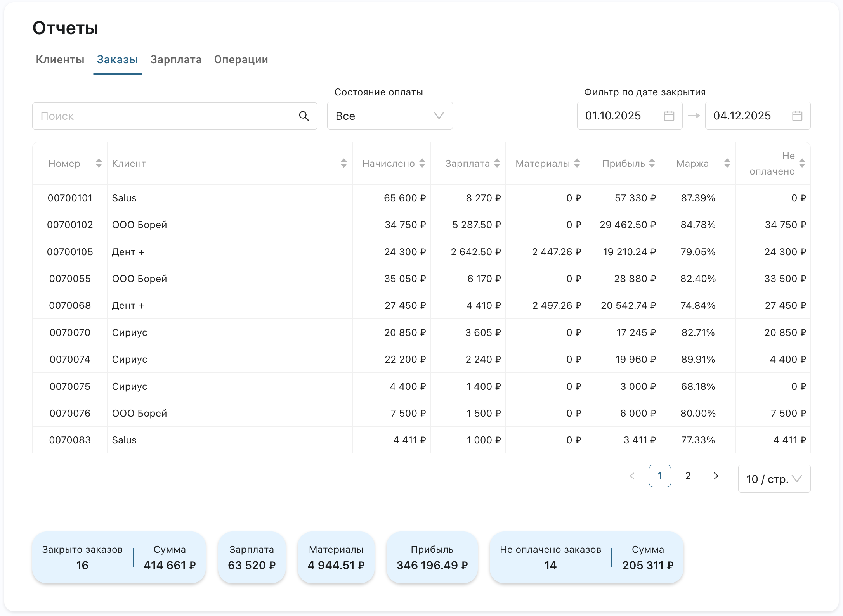
Task: Sort by Не оплачено column arrows
Action: point(802,163)
